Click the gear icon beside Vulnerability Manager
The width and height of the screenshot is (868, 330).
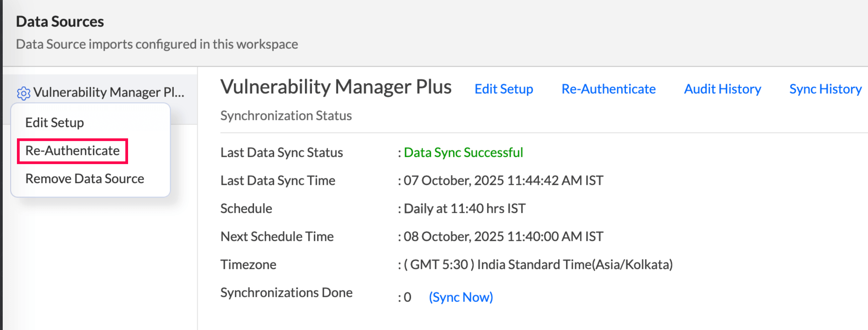click(23, 93)
